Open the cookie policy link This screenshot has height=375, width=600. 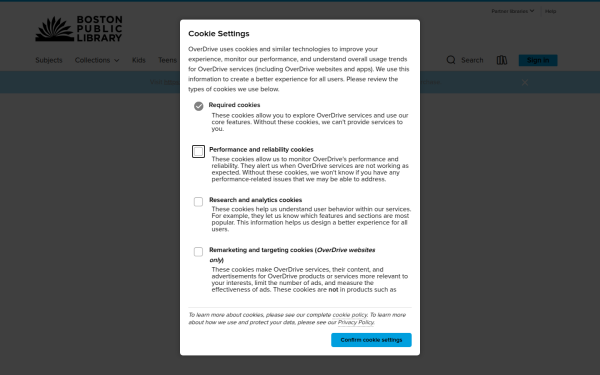click(x=350, y=315)
